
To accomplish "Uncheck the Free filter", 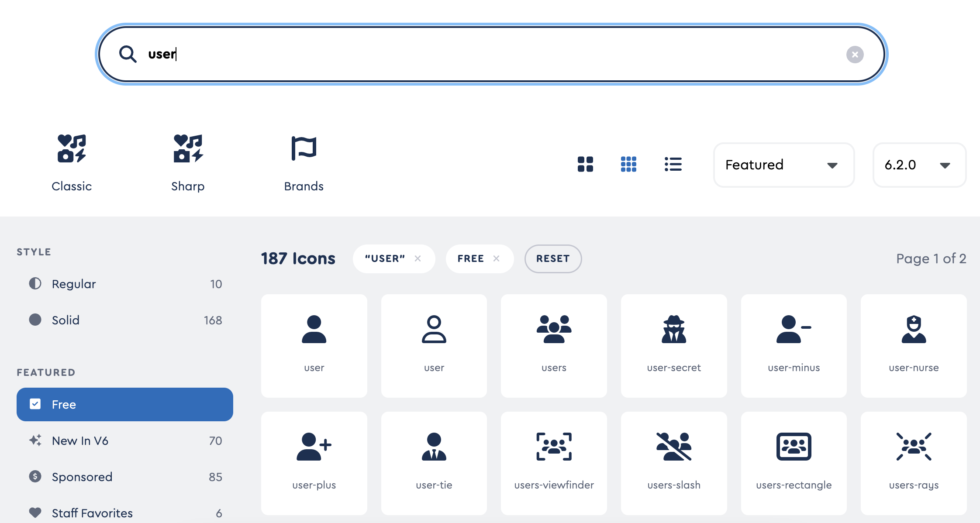I will [x=125, y=404].
